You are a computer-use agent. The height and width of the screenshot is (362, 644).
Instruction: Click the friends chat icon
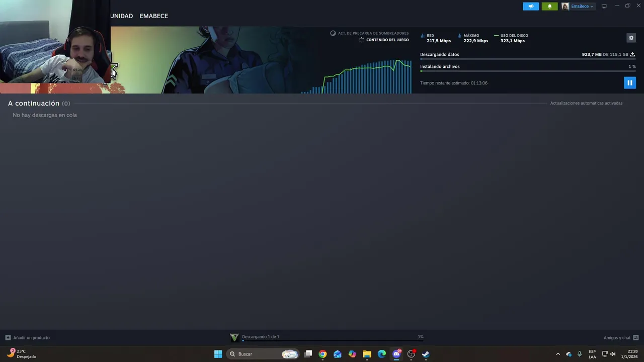636,338
